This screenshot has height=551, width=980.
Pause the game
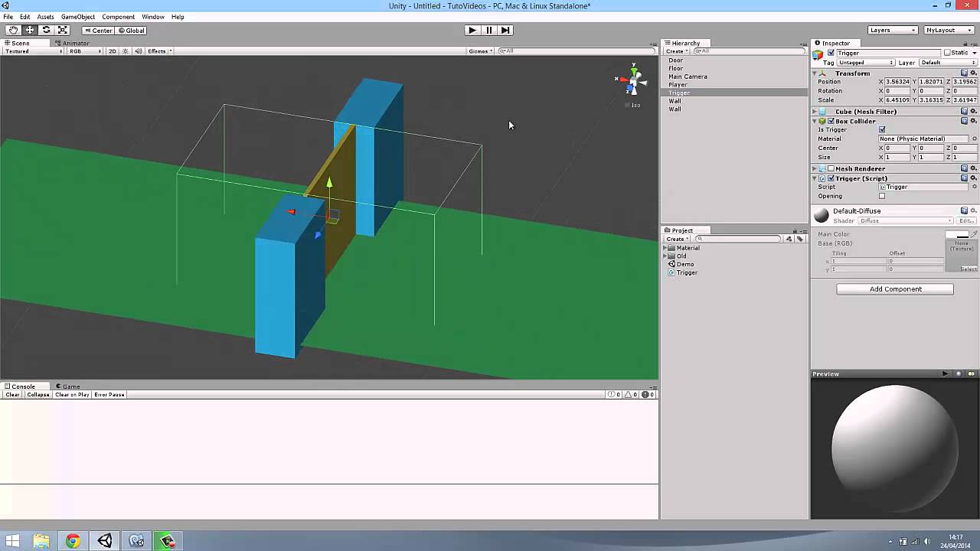click(488, 30)
